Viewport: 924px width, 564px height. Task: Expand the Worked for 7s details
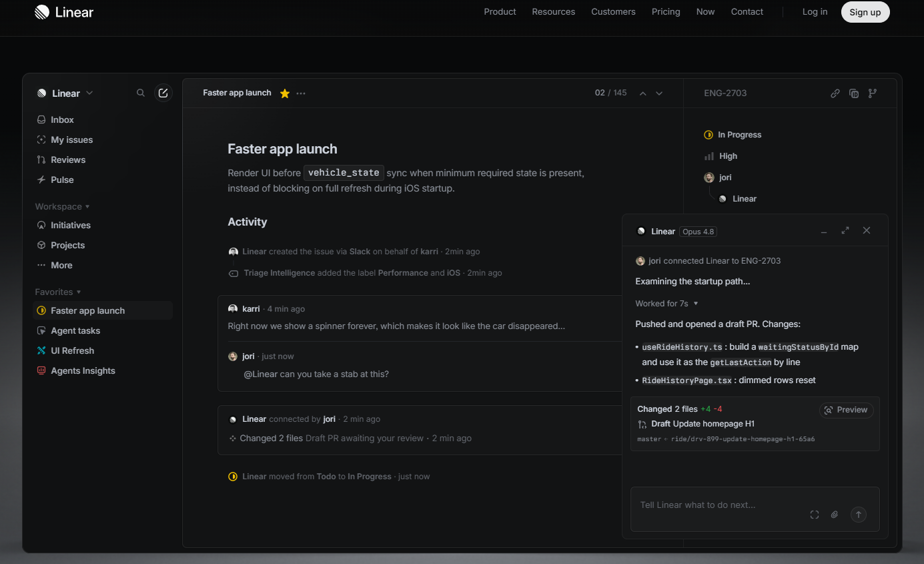[x=666, y=304]
